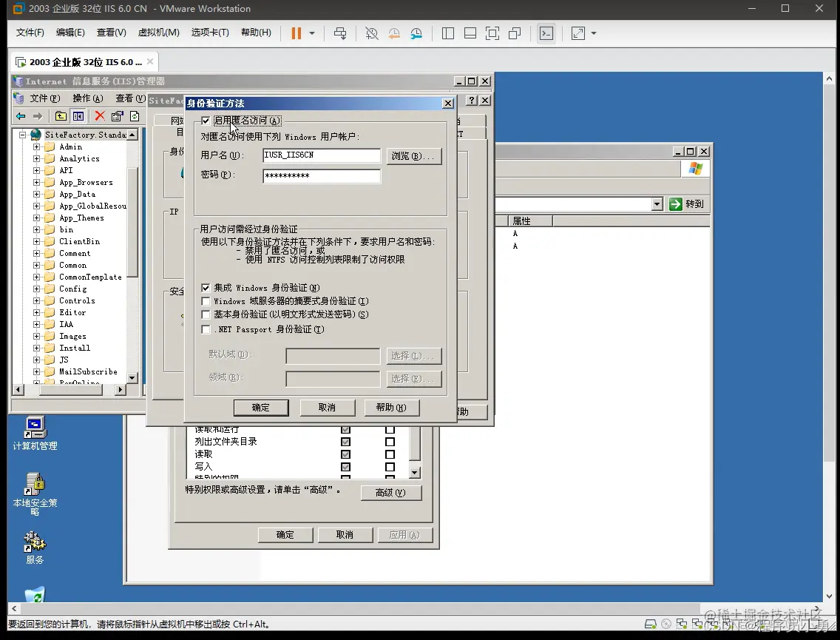Open Local Security Policy desktop icon

pyautogui.click(x=35, y=493)
